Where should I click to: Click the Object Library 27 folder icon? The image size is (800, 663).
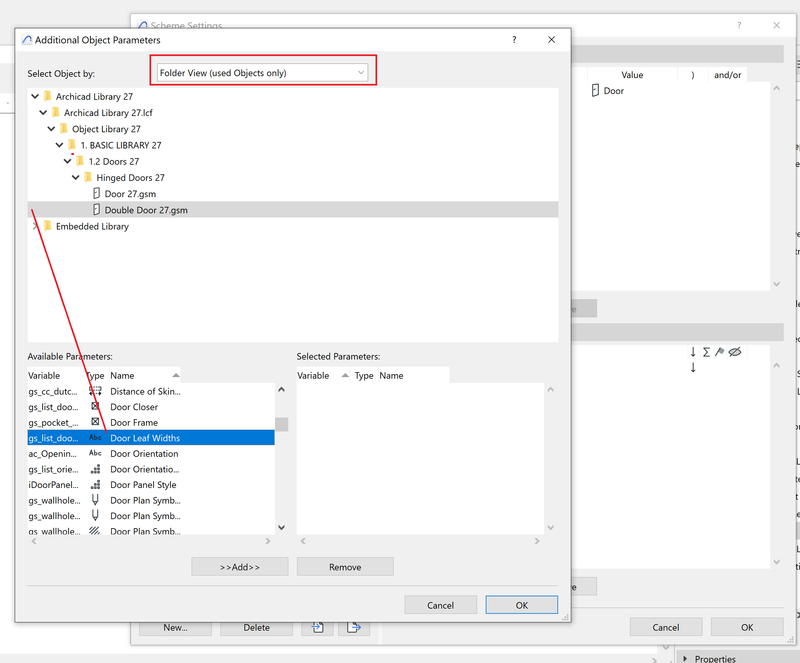pos(64,129)
